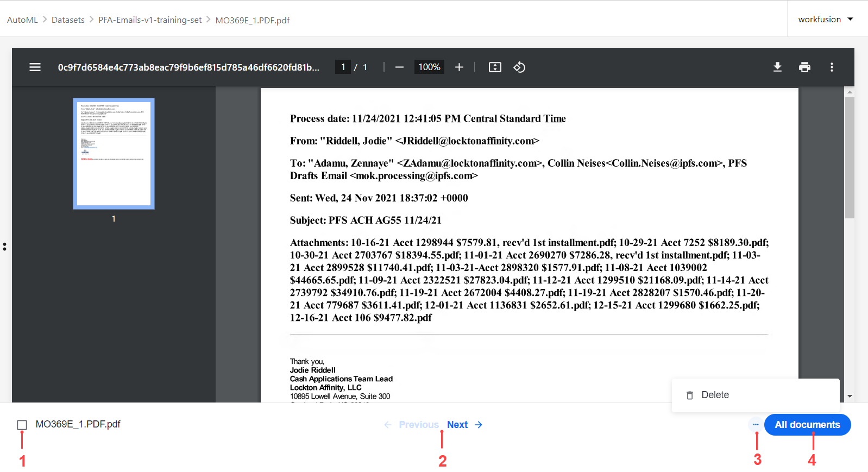
Task: Click the Sent: Wed, 24 Nov 2021 line
Action: 379,198
